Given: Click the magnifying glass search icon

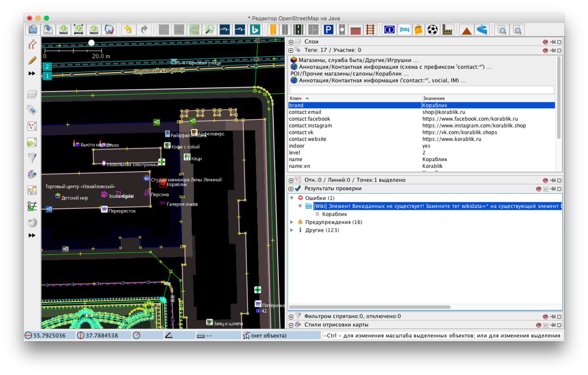Looking at the screenshot, I should point(209,30).
